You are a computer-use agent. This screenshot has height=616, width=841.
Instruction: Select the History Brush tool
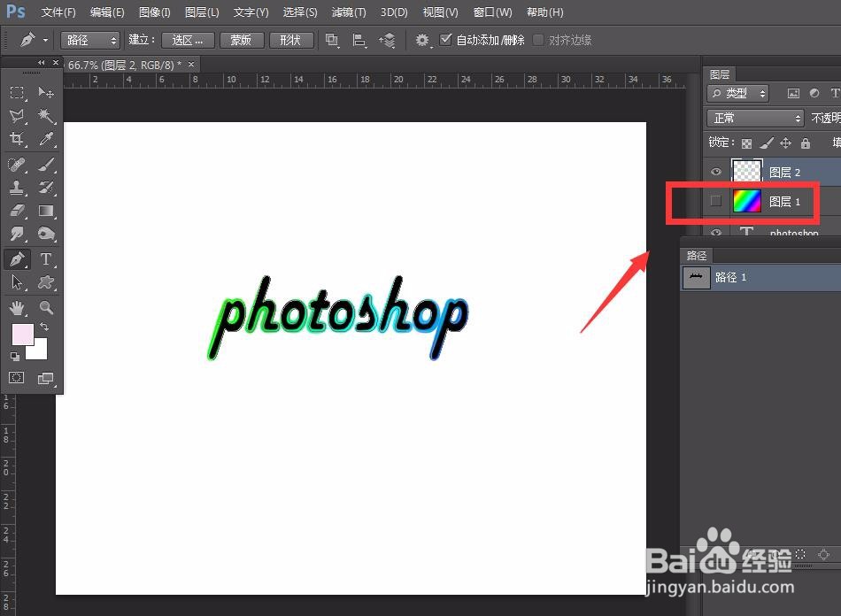coord(45,187)
